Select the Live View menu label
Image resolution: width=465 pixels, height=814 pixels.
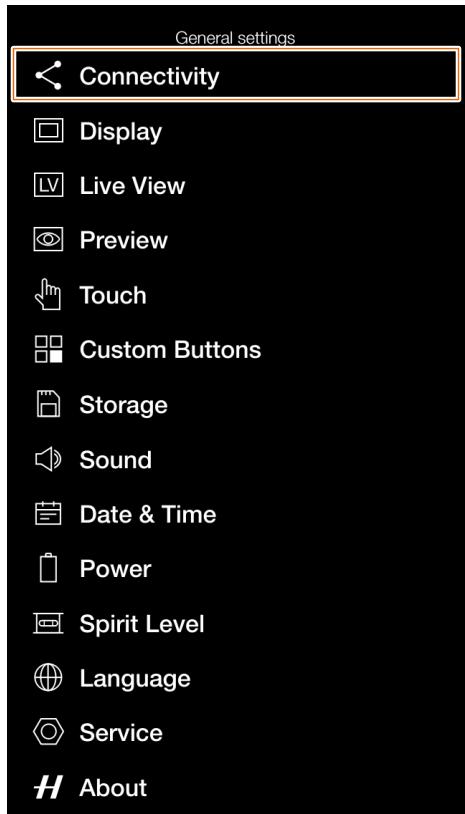pos(132,186)
